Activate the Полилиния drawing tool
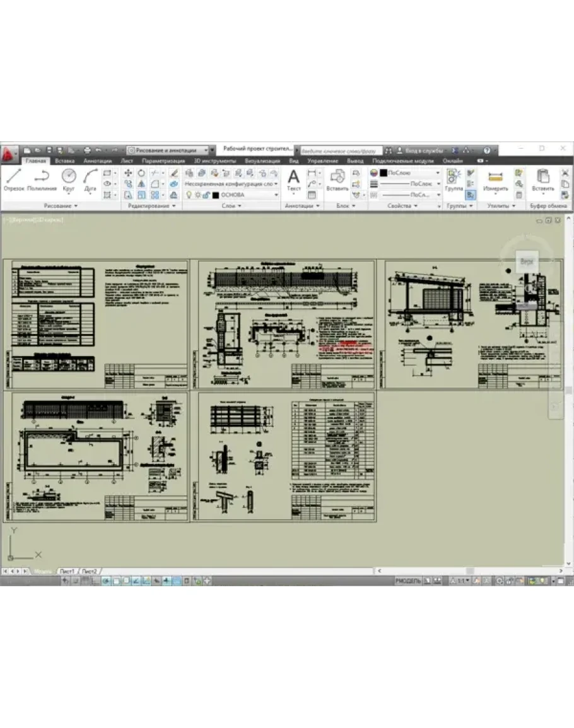This screenshot has width=574, height=728. tap(42, 179)
